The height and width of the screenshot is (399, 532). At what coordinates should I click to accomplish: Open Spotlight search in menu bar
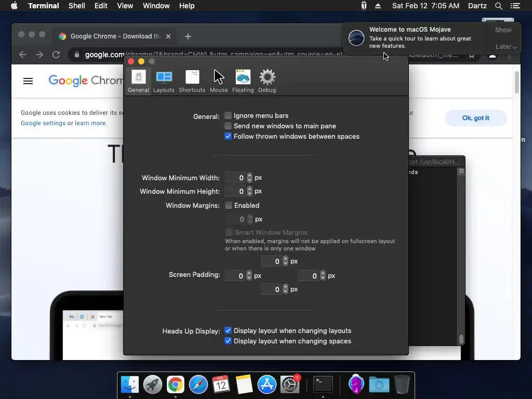pyautogui.click(x=498, y=6)
